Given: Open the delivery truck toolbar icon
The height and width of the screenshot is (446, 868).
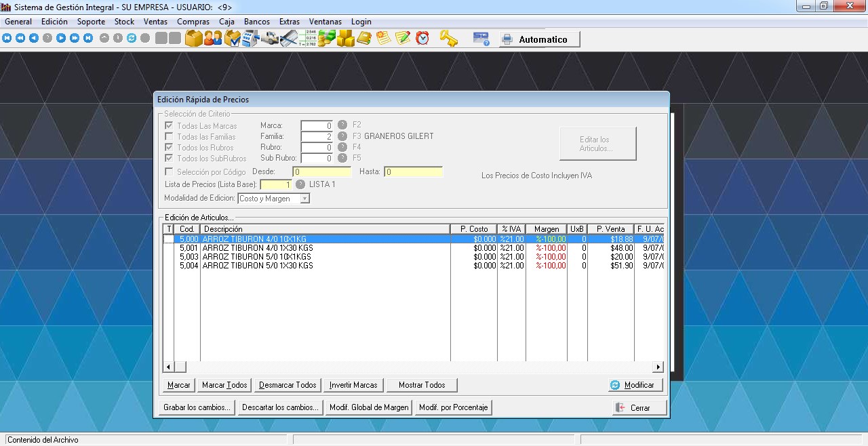Looking at the screenshot, I should click(271, 39).
